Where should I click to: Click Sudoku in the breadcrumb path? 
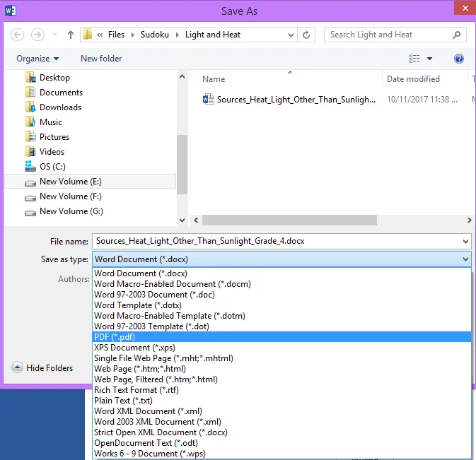[x=154, y=35]
